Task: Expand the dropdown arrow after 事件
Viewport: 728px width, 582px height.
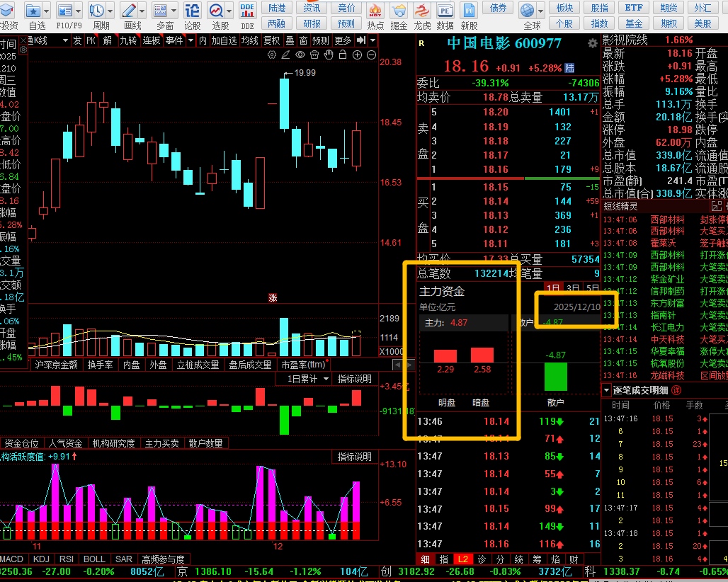Action: pyautogui.click(x=190, y=41)
